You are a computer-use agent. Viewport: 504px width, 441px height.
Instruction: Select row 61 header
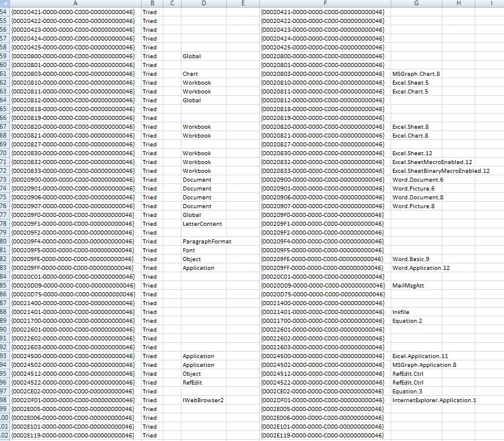coord(5,74)
